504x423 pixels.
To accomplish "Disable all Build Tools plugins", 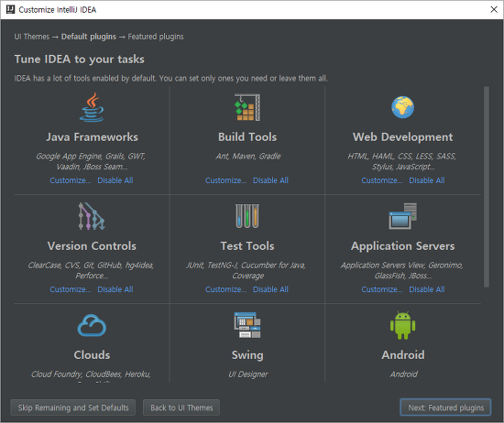I will click(x=270, y=180).
